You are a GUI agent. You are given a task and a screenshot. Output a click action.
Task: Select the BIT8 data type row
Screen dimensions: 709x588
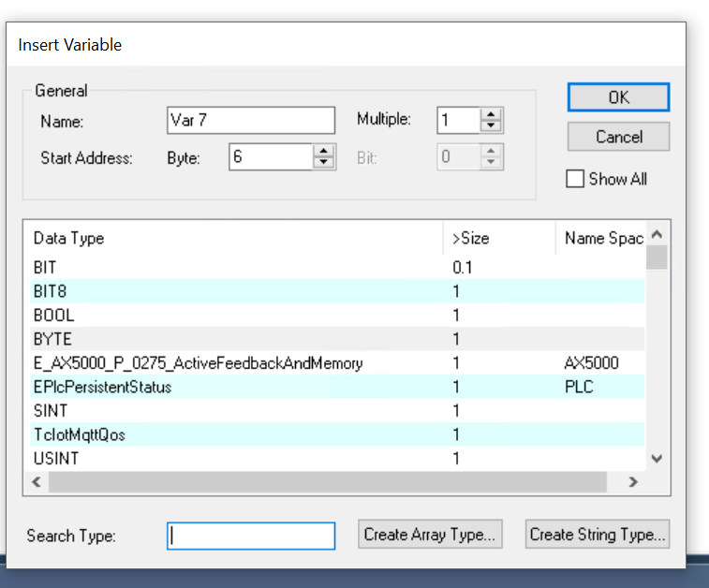[x=337, y=291]
